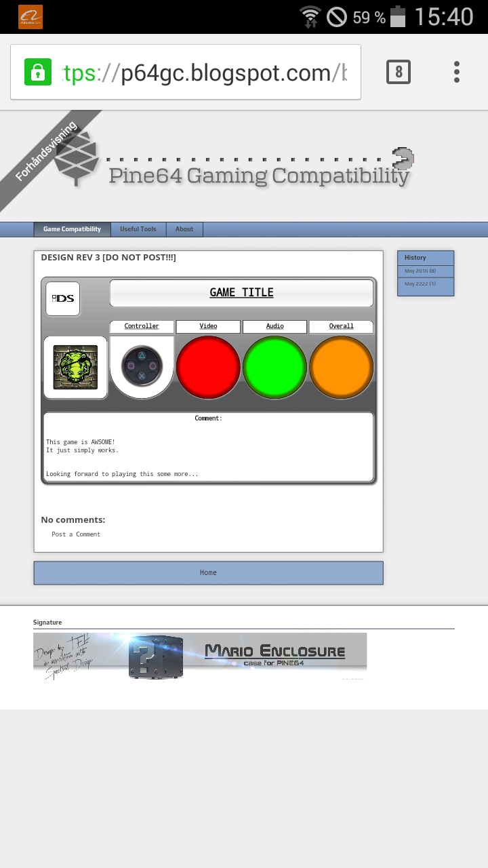Screen dimensions: 488x868
Task: Click the green Audio rating circle
Action: tap(274, 368)
